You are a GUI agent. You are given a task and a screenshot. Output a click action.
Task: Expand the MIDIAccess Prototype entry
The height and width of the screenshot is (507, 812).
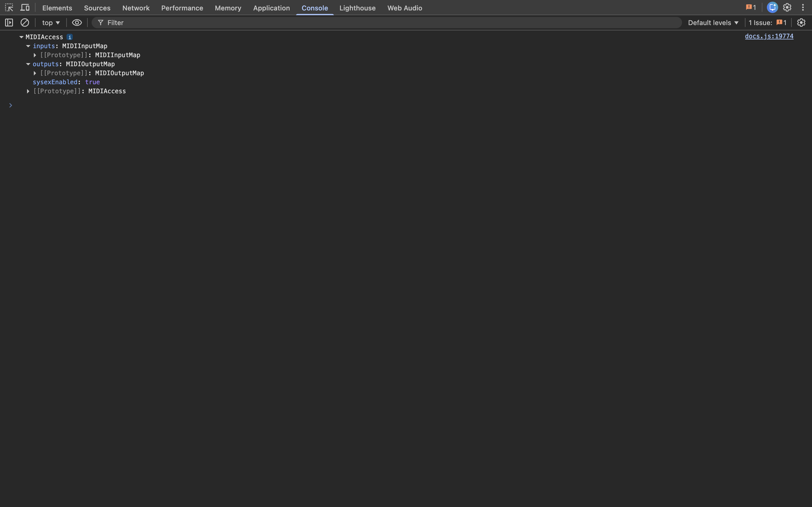point(28,91)
